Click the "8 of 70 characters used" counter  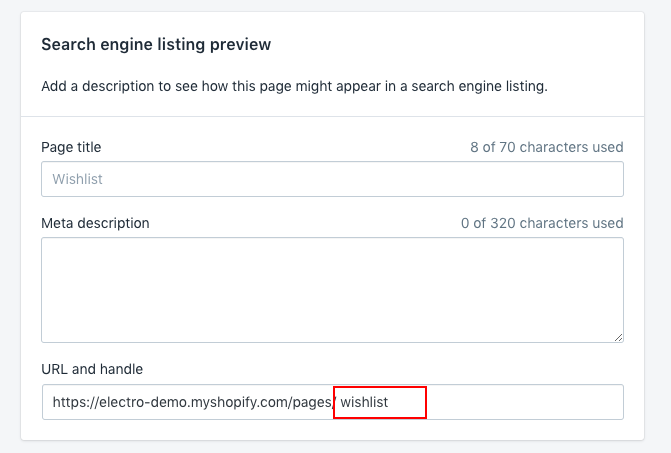pyautogui.click(x=546, y=147)
